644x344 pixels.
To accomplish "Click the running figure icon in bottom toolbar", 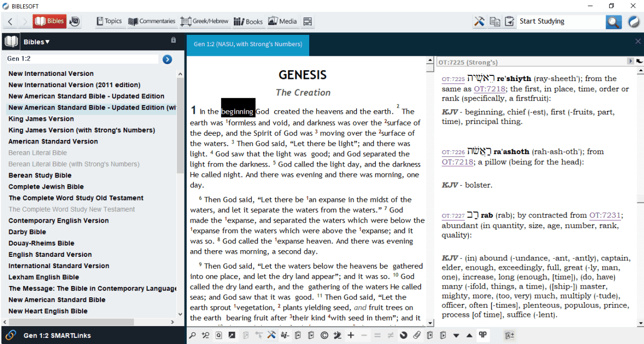I will (337, 335).
